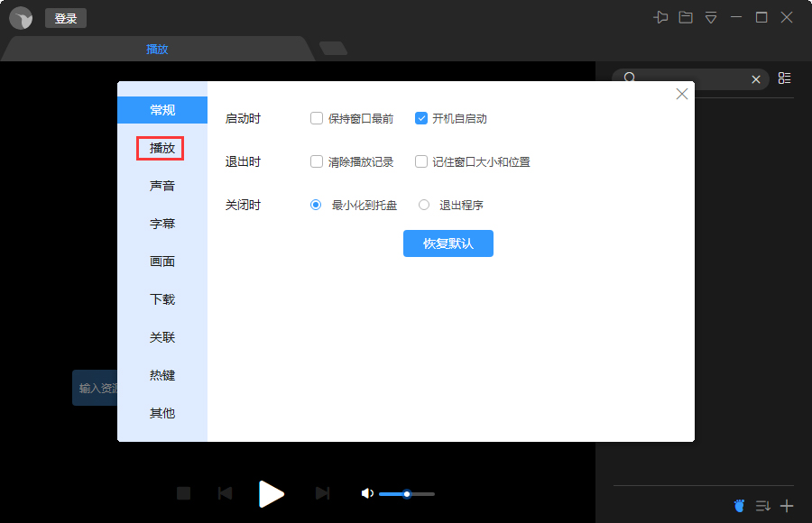Mute audio via the speaker icon

tap(366, 493)
